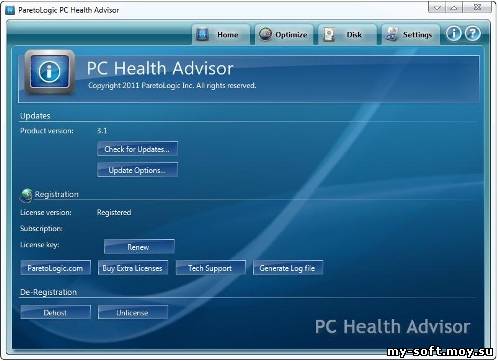Open Update Options
498x361 pixels.
pyautogui.click(x=137, y=170)
